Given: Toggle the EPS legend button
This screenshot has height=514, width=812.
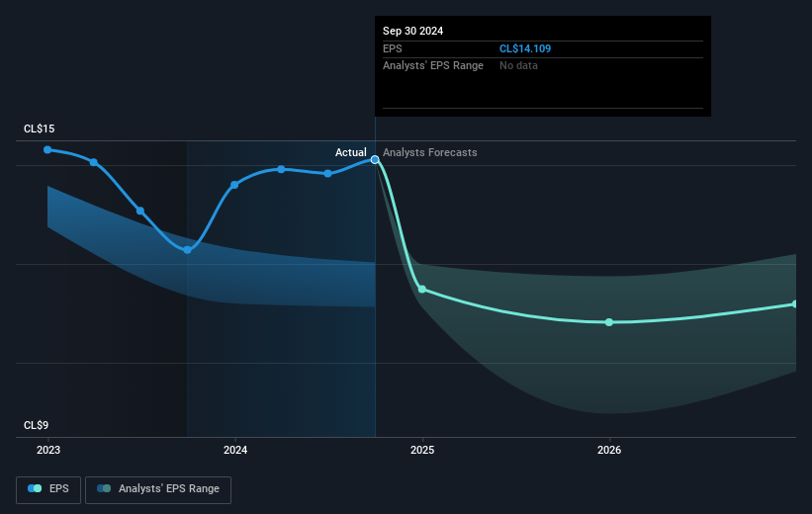Looking at the screenshot, I should tap(48, 489).
